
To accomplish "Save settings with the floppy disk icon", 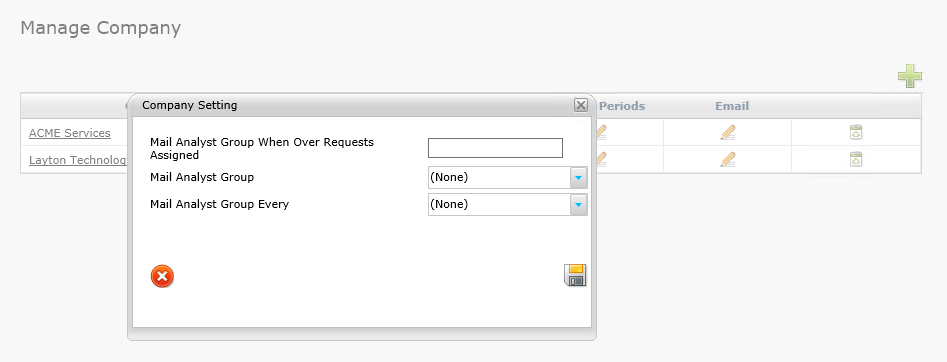I will 575,275.
